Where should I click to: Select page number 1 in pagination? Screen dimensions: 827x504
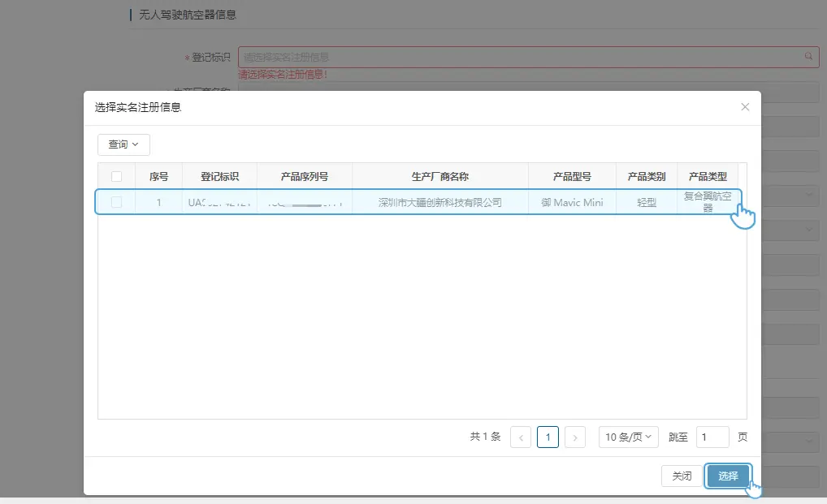click(548, 437)
